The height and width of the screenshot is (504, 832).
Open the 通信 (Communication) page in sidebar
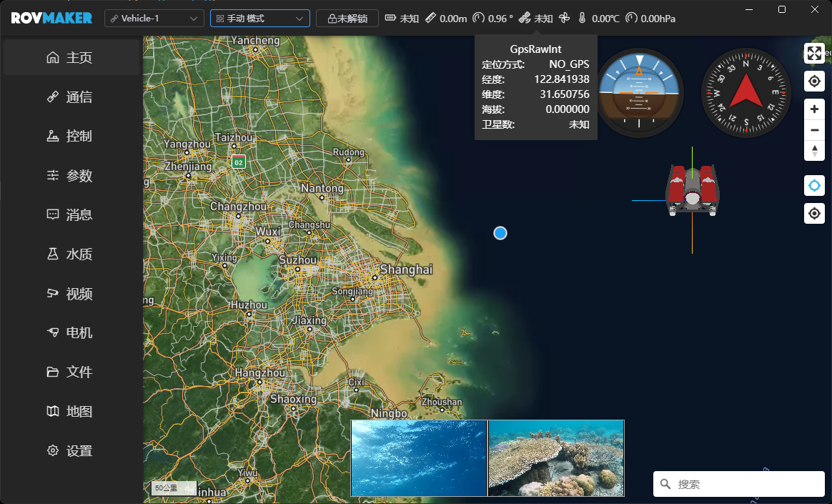[x=70, y=97]
